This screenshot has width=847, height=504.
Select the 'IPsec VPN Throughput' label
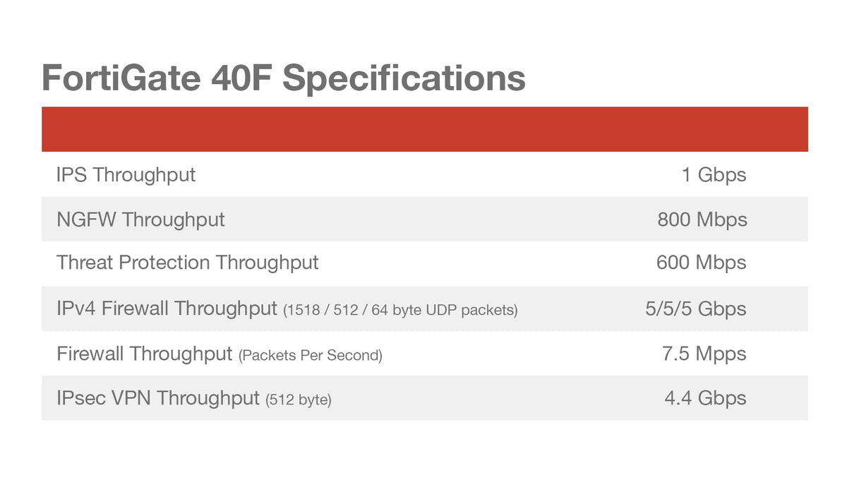coord(158,398)
